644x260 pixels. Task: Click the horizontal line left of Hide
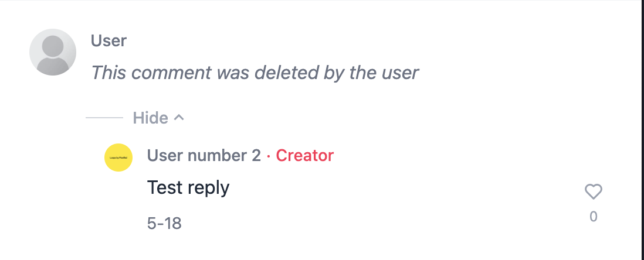coord(104,118)
